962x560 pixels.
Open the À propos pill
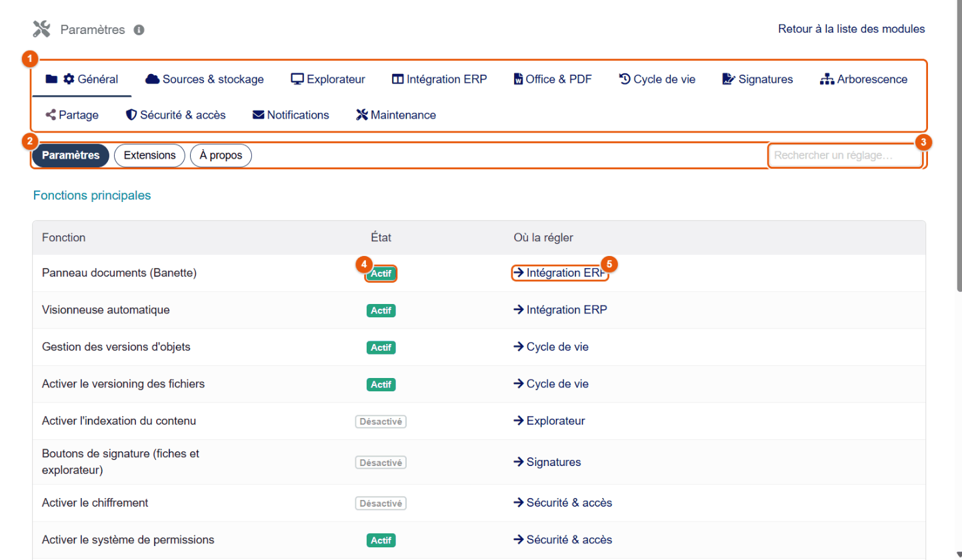point(221,155)
